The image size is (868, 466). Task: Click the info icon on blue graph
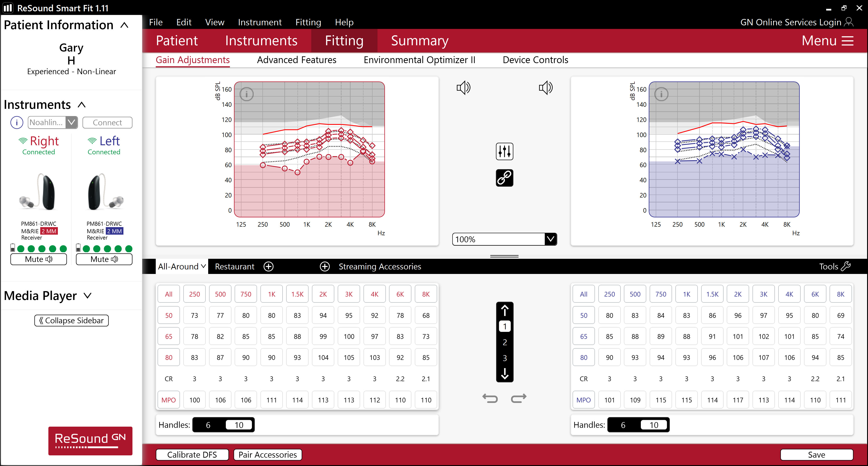click(x=661, y=94)
